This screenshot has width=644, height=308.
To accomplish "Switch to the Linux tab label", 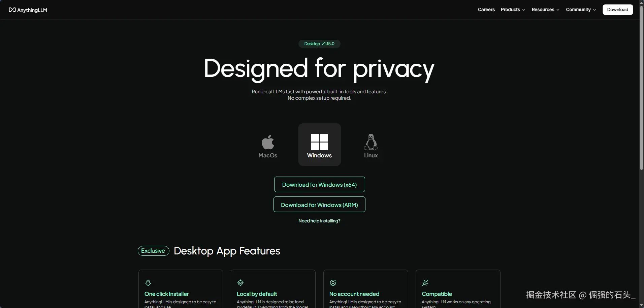I will (x=371, y=155).
